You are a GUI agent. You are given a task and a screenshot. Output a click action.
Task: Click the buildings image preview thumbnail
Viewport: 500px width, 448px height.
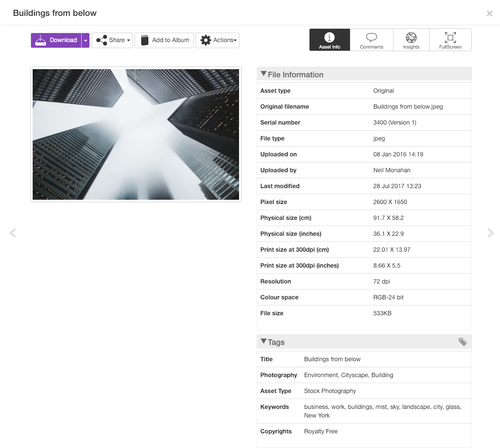136,134
